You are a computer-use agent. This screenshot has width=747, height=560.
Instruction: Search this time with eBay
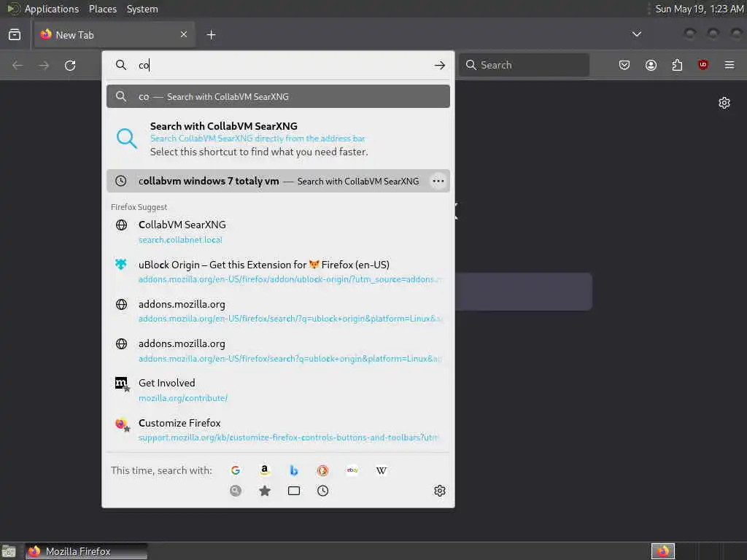[x=352, y=470]
